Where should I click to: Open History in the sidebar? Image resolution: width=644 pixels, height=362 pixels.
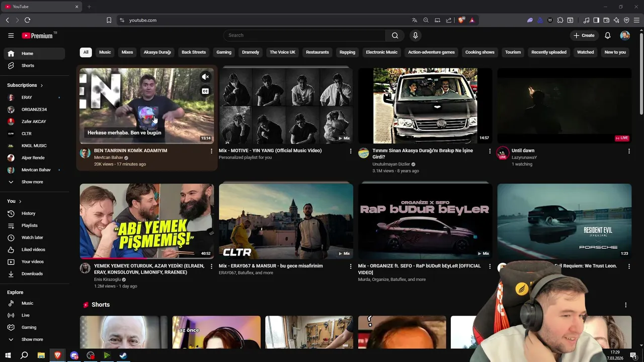(34, 213)
